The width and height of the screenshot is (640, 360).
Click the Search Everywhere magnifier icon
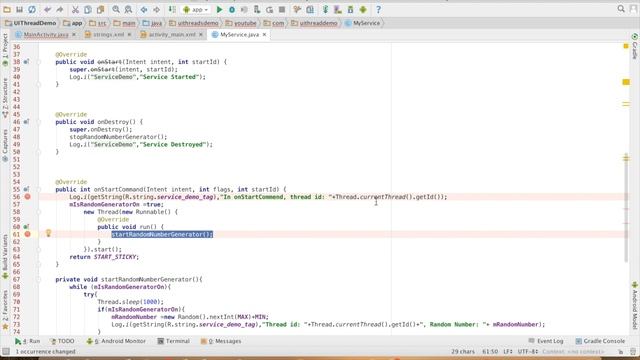pyautogui.click(x=621, y=9)
